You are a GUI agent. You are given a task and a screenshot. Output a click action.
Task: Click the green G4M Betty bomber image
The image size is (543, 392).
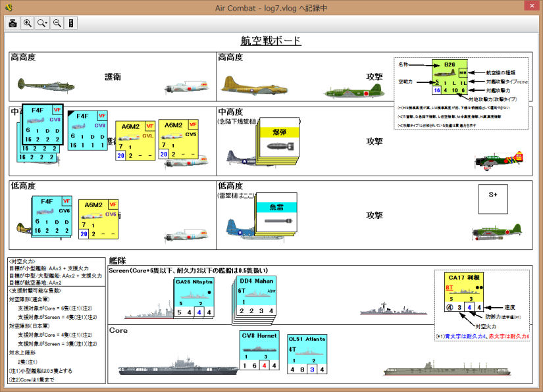point(354,91)
